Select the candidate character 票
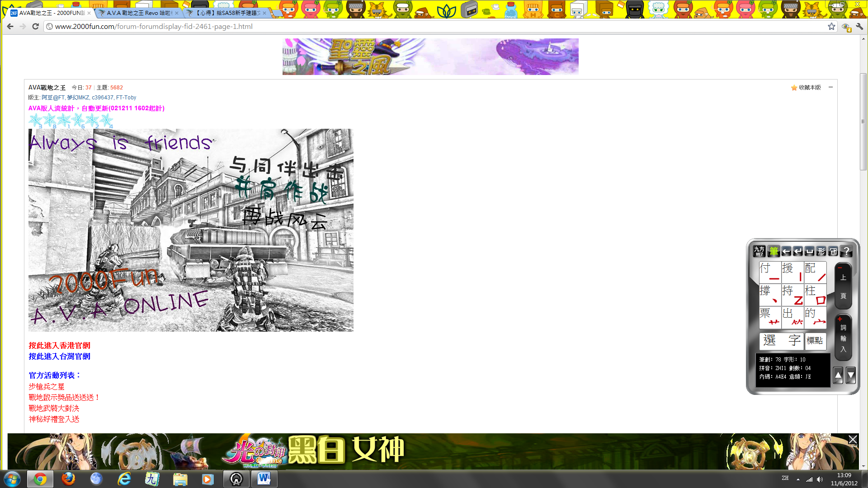The height and width of the screenshot is (488, 868). (x=770, y=317)
